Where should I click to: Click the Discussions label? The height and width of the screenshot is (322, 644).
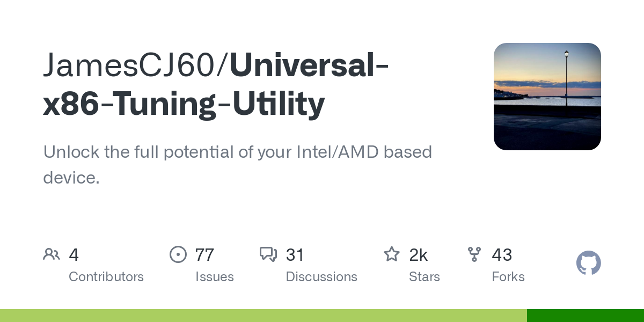(x=321, y=277)
